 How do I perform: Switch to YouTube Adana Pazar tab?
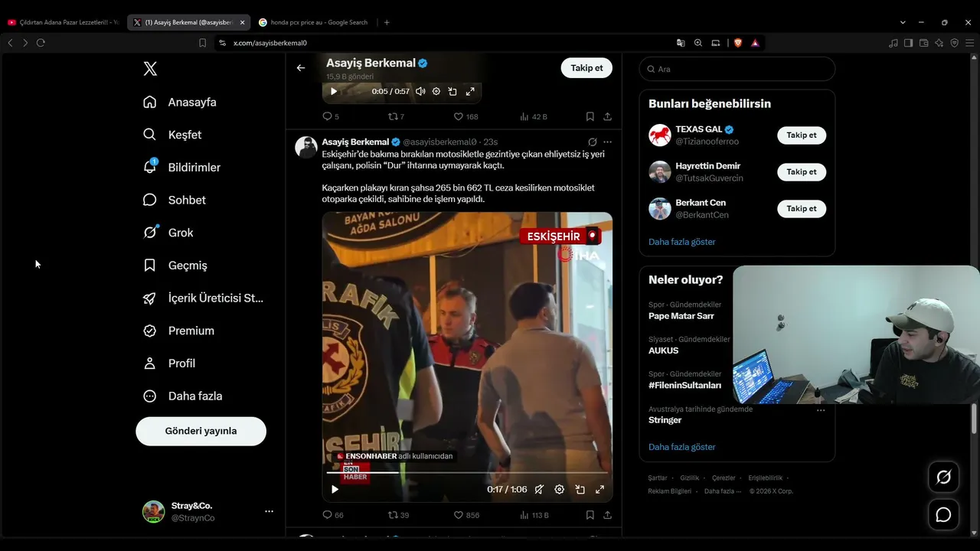tap(63, 22)
